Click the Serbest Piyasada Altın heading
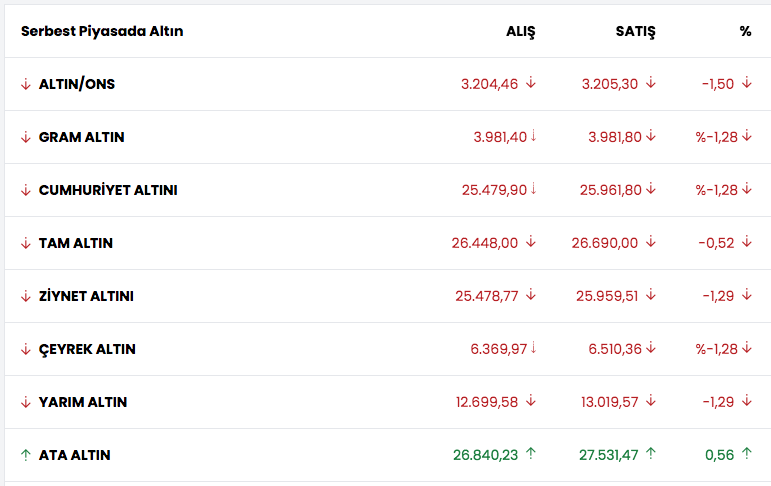The width and height of the screenshot is (771, 486). [x=102, y=31]
